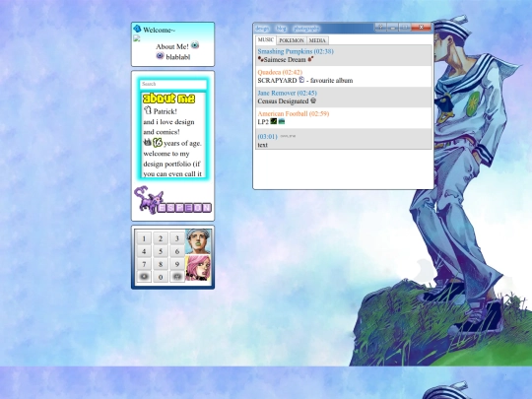Click the 'text' line in last entry

[x=263, y=145]
